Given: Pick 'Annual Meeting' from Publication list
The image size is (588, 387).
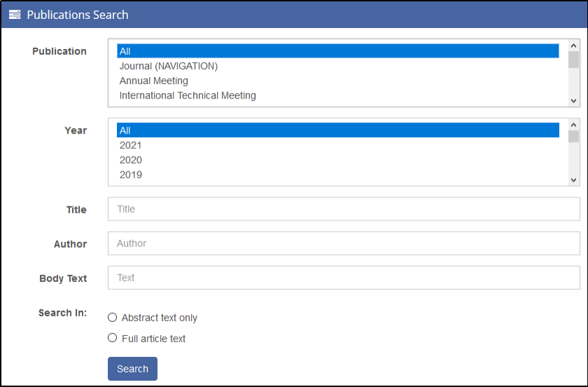Looking at the screenshot, I should [153, 80].
